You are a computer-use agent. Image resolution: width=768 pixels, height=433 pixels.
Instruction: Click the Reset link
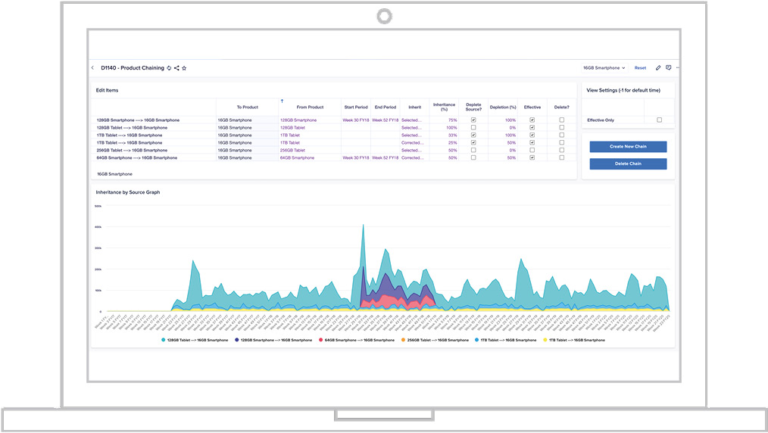coord(640,68)
